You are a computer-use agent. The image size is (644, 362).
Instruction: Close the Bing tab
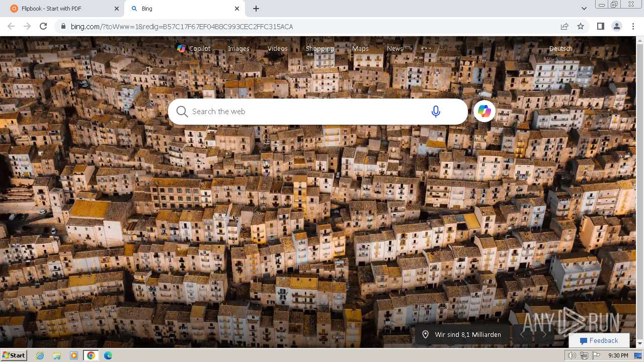coord(237,9)
